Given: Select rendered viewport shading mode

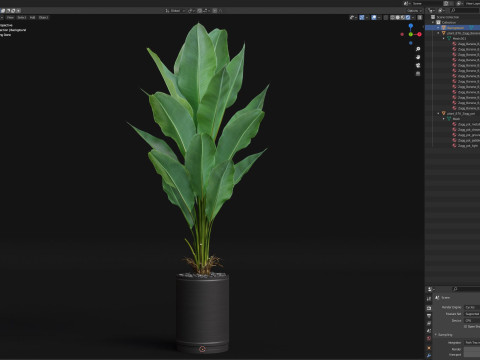Looking at the screenshot, I should tap(408, 17).
